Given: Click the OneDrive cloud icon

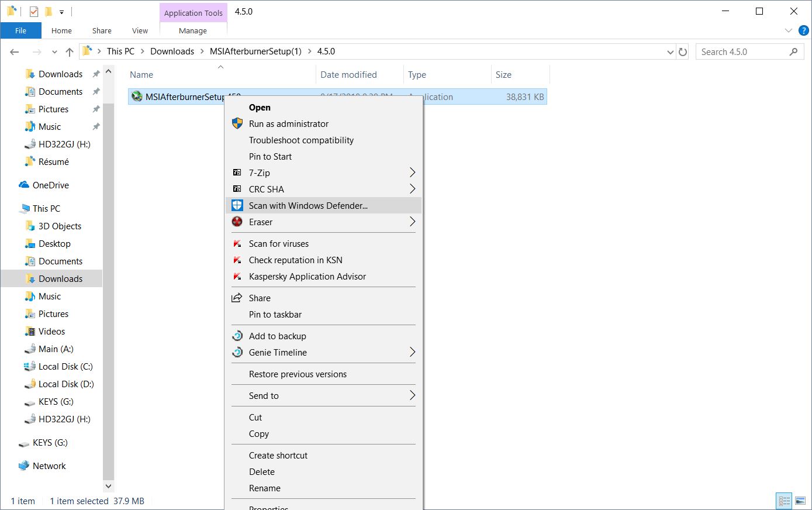Looking at the screenshot, I should tap(24, 185).
